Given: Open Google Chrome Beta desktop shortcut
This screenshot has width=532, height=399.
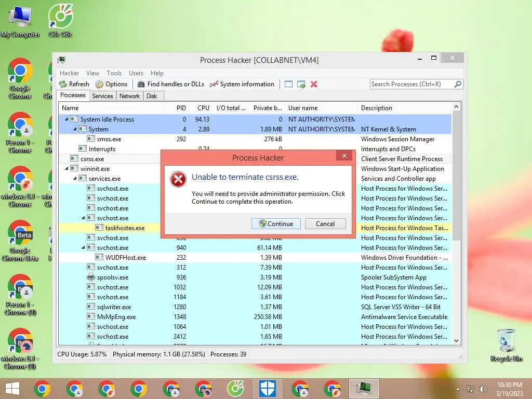Looking at the screenshot, I should pos(20,241).
